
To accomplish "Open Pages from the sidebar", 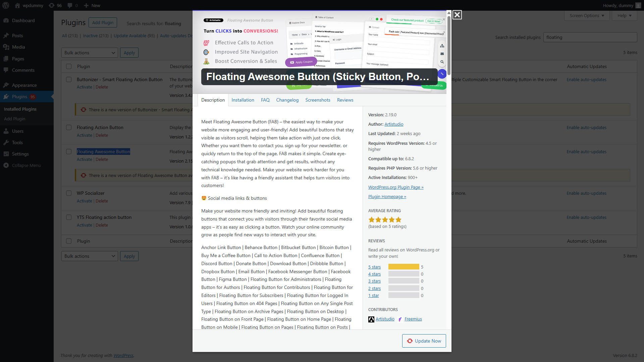I will pos(18,59).
